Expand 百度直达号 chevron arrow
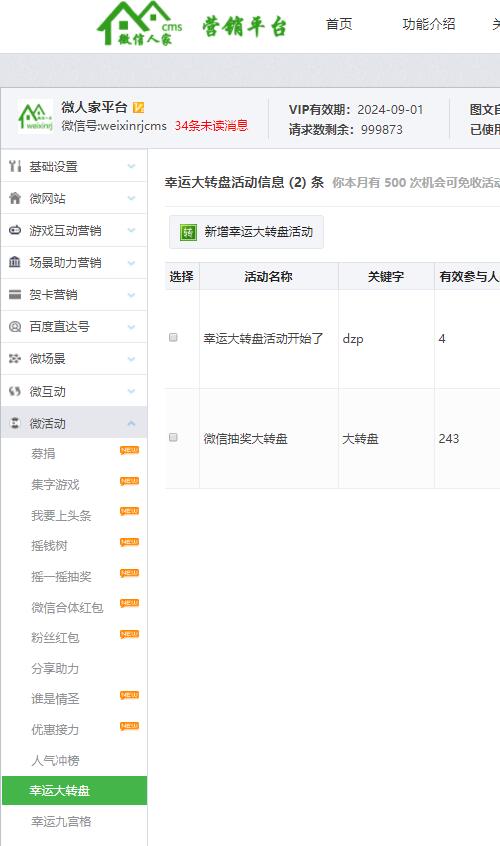The height and width of the screenshot is (846, 500). [131, 326]
